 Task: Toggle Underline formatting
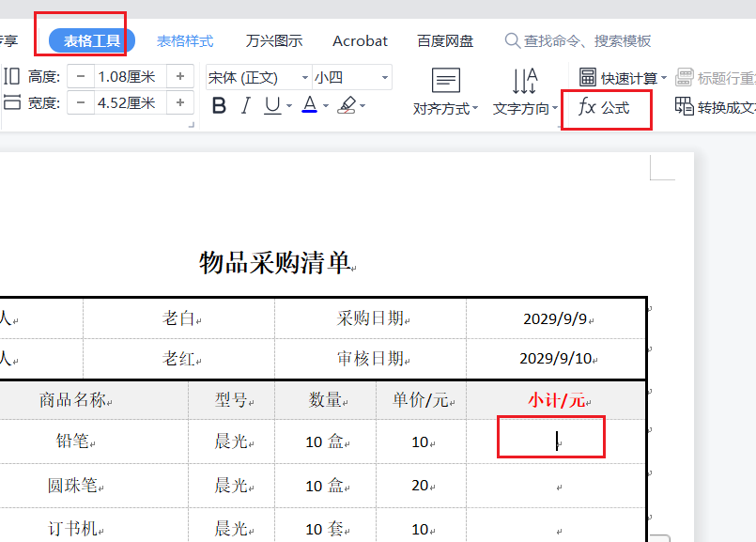tap(272, 106)
